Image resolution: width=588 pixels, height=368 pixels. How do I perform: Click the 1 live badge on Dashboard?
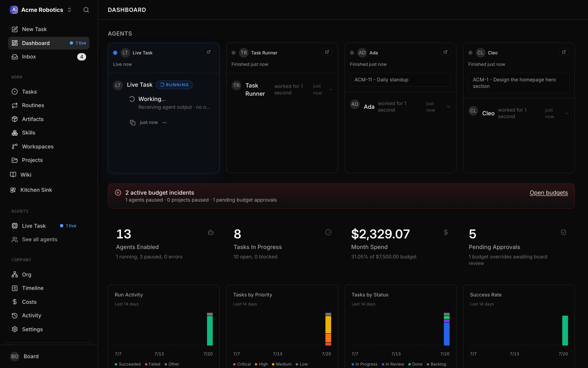click(x=78, y=43)
